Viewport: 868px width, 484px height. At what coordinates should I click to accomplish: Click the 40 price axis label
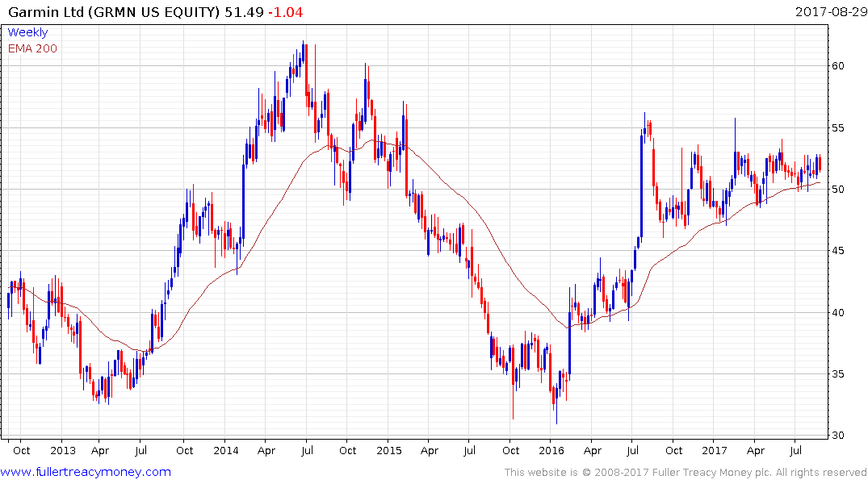point(838,312)
